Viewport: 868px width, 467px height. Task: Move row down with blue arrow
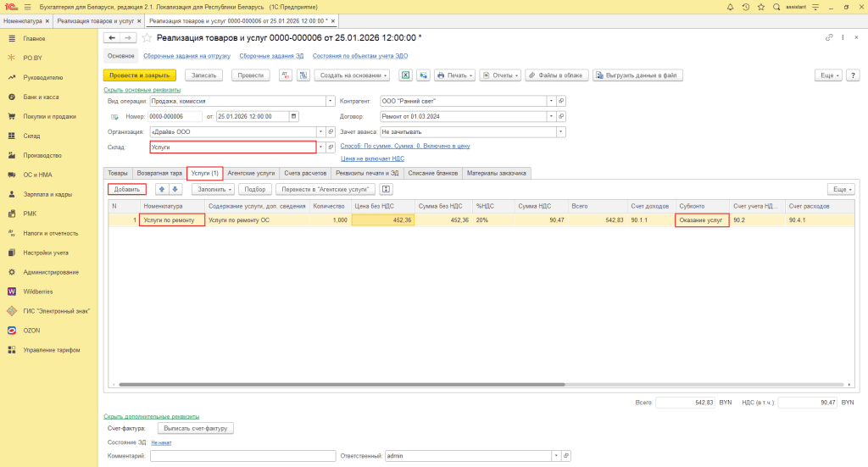coord(175,189)
